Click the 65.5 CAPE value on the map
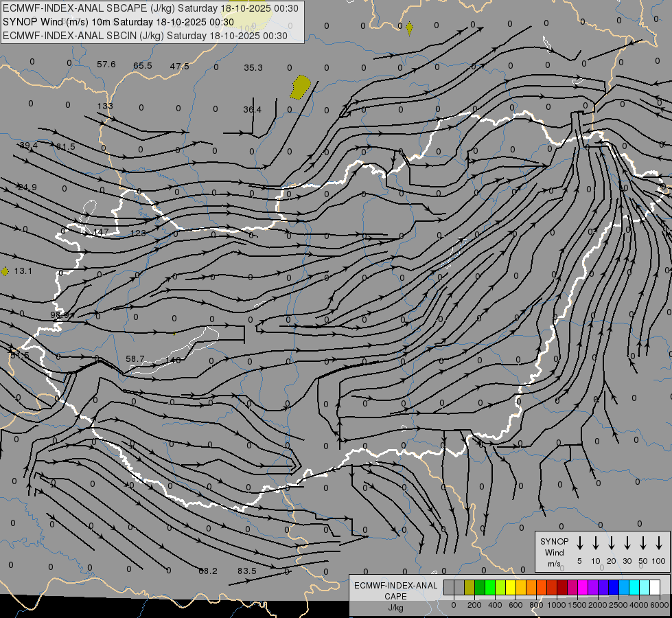Screen dimensions: 672x618 tap(143, 66)
